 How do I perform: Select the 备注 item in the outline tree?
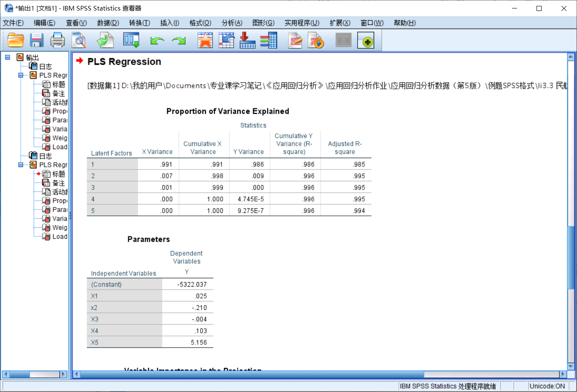tap(59, 93)
